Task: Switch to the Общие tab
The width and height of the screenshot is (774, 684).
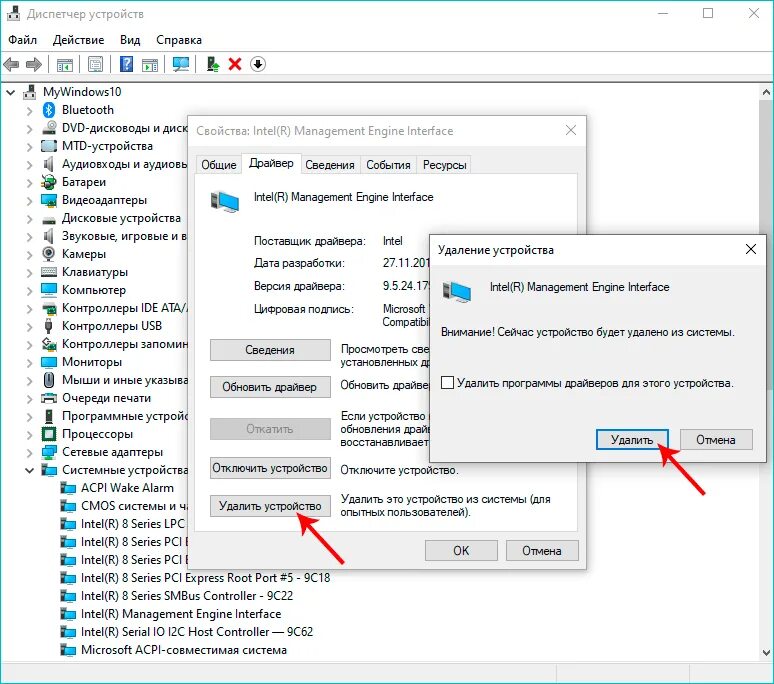Action: click(x=219, y=165)
